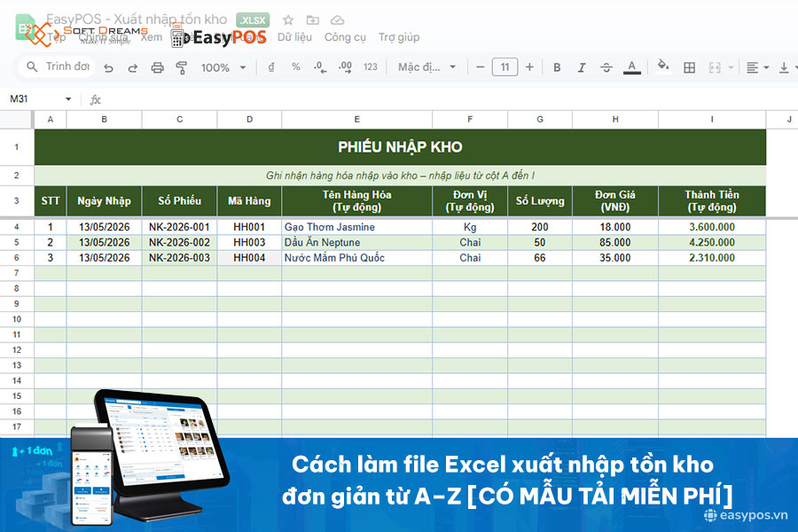Viewport: 798px width, 532px height.
Task: Select cell Dầu Ăn Neptune
Action: [356, 242]
